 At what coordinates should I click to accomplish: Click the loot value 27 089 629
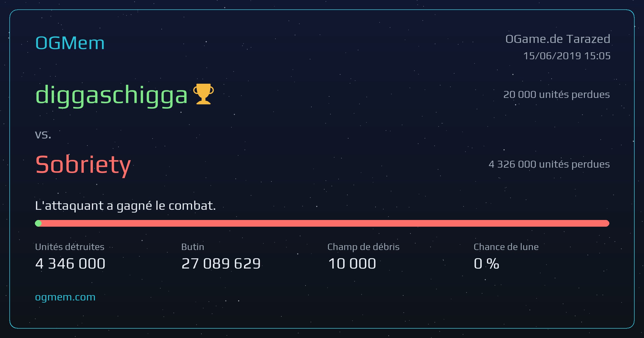tap(221, 263)
